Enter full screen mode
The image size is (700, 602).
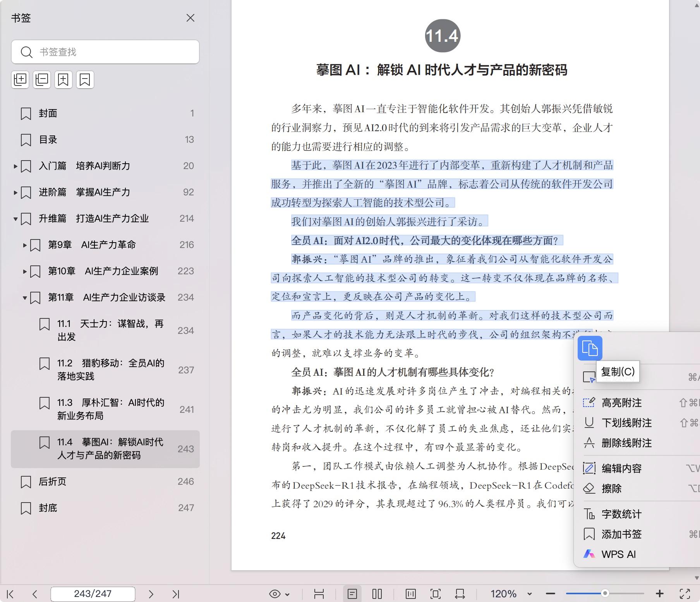(685, 594)
